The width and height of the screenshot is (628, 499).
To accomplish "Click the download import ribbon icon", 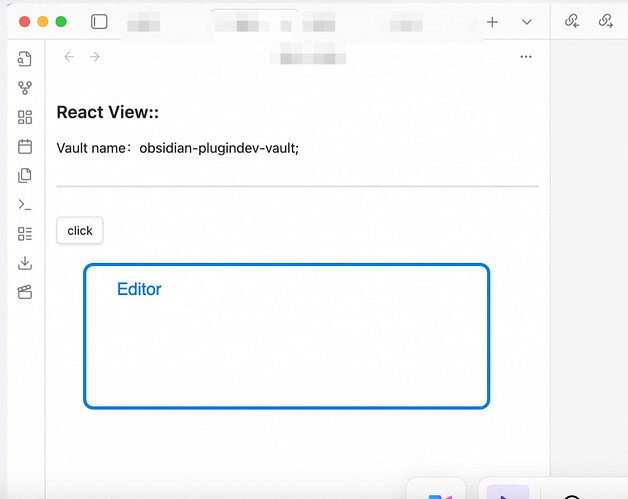I will tap(25, 263).
